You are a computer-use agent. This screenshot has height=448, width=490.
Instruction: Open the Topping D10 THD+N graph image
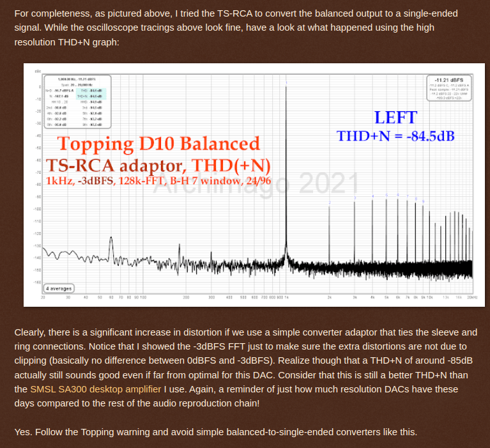click(x=254, y=185)
